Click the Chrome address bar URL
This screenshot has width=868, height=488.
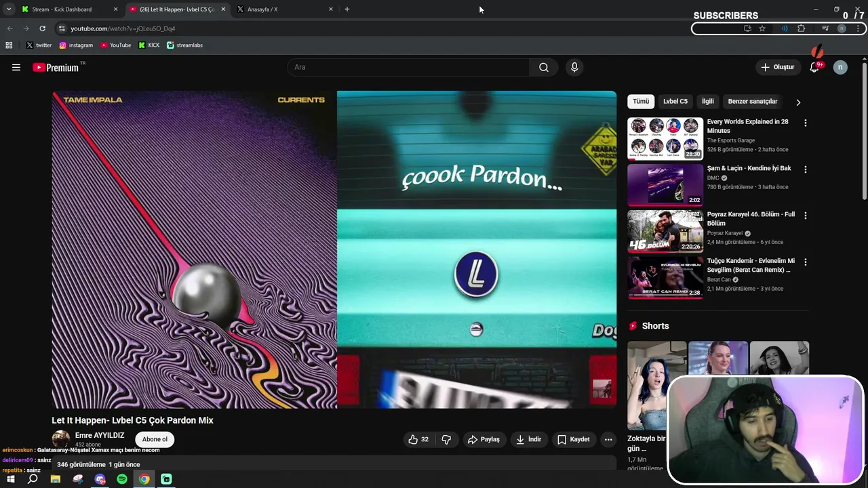(x=123, y=28)
